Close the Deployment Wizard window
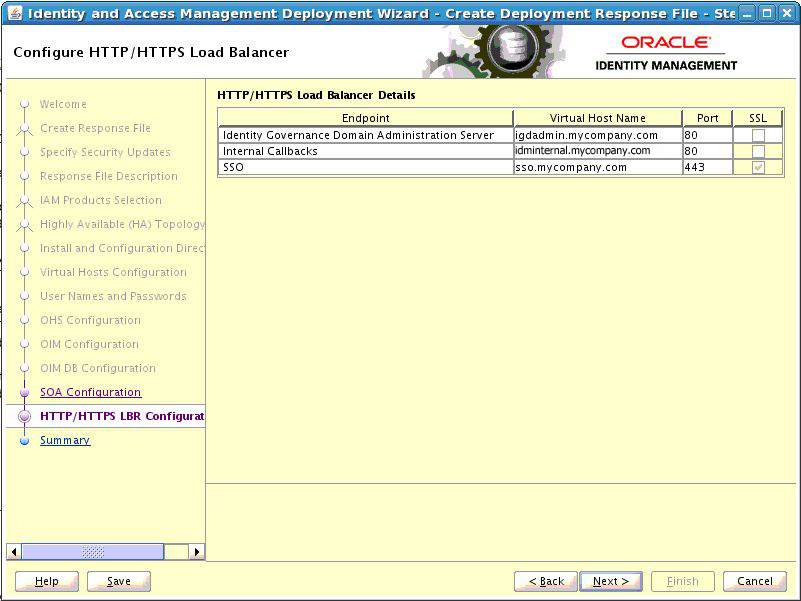Image resolution: width=801 pixels, height=601 pixels. pos(787,13)
